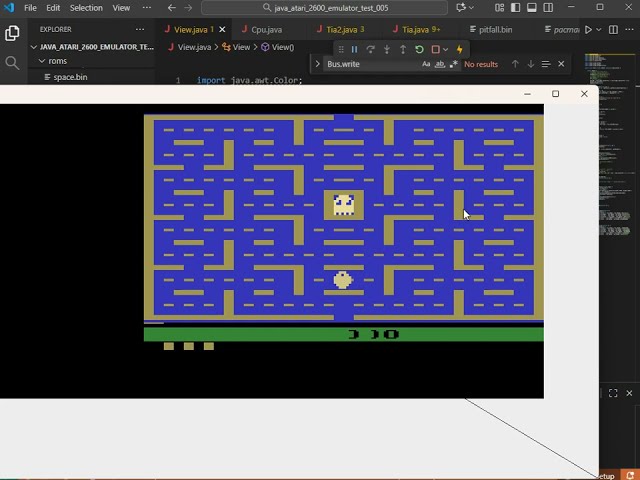Stop the debug session
Screen dimensions: 640x480
pyautogui.click(x=436, y=49)
